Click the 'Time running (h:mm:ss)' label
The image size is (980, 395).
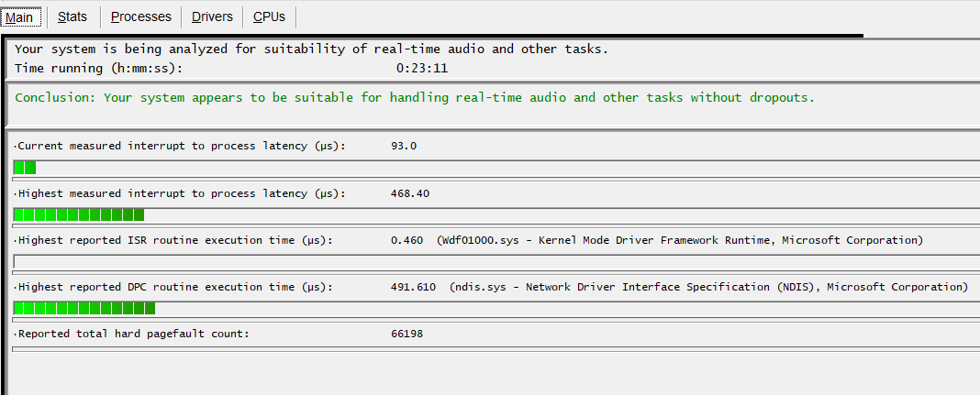pyautogui.click(x=99, y=68)
